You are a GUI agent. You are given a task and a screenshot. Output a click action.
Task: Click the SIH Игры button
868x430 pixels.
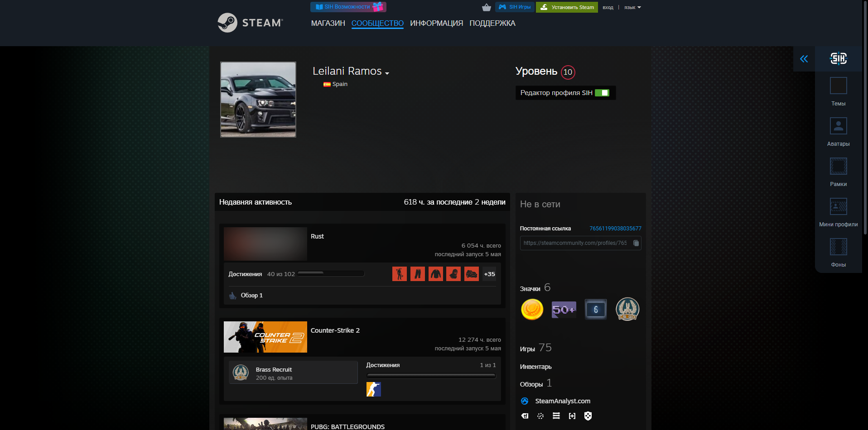515,7
